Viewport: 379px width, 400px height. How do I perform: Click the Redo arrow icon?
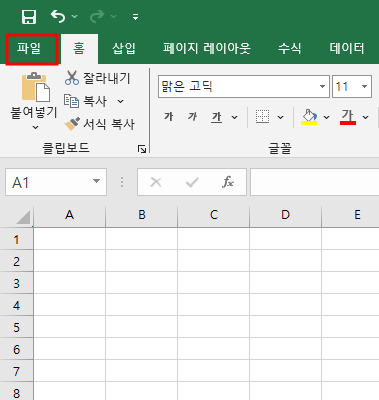point(97,16)
